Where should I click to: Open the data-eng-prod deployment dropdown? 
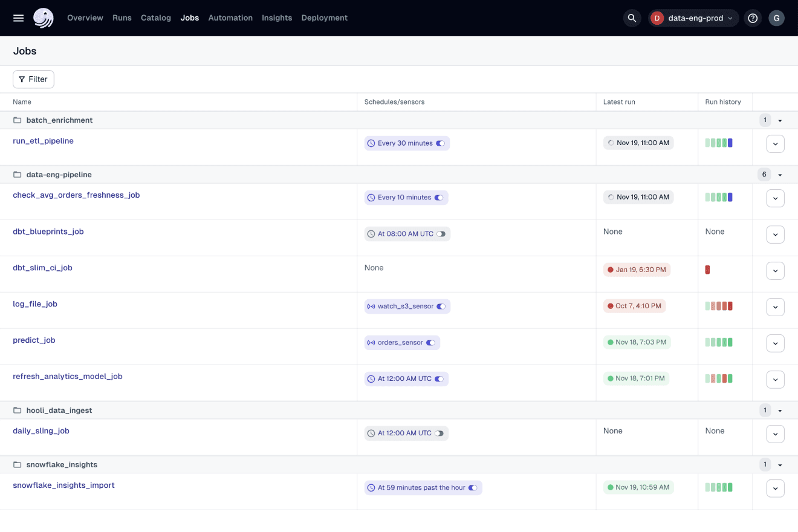(x=693, y=18)
